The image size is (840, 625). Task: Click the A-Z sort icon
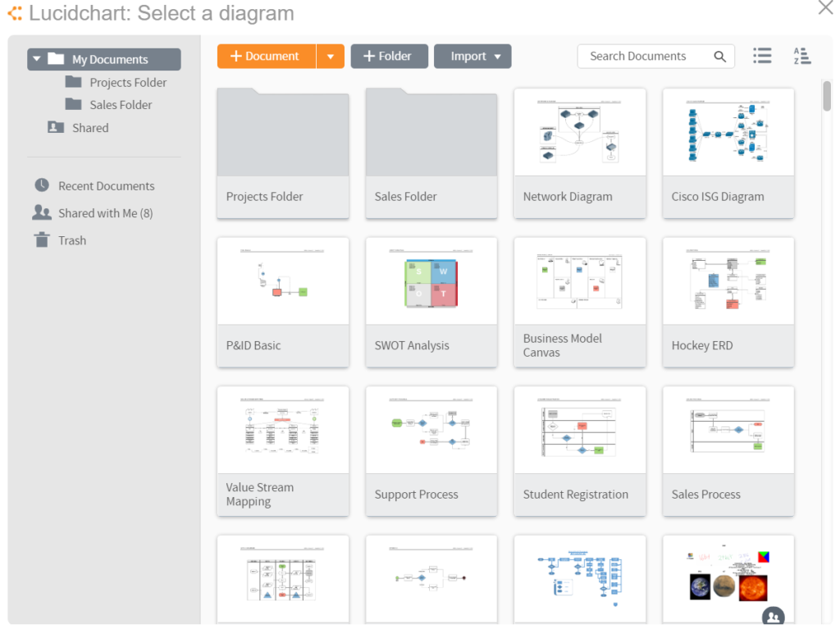coord(801,56)
